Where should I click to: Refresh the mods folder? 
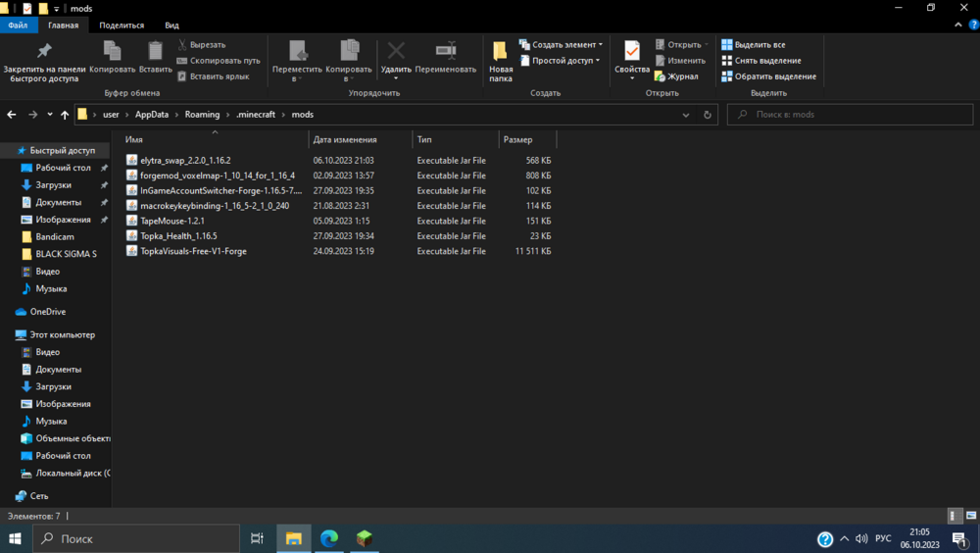707,115
